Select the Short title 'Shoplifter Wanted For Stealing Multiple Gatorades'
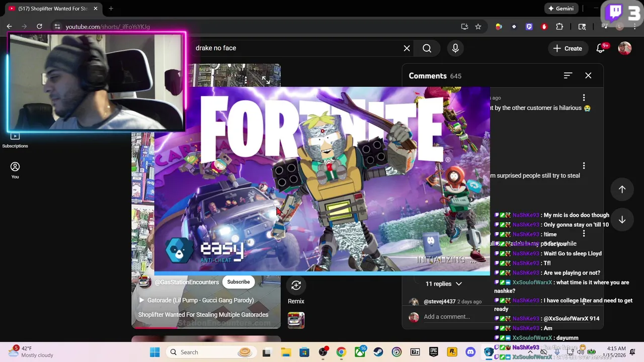The width and height of the screenshot is (644, 362). [x=203, y=315]
